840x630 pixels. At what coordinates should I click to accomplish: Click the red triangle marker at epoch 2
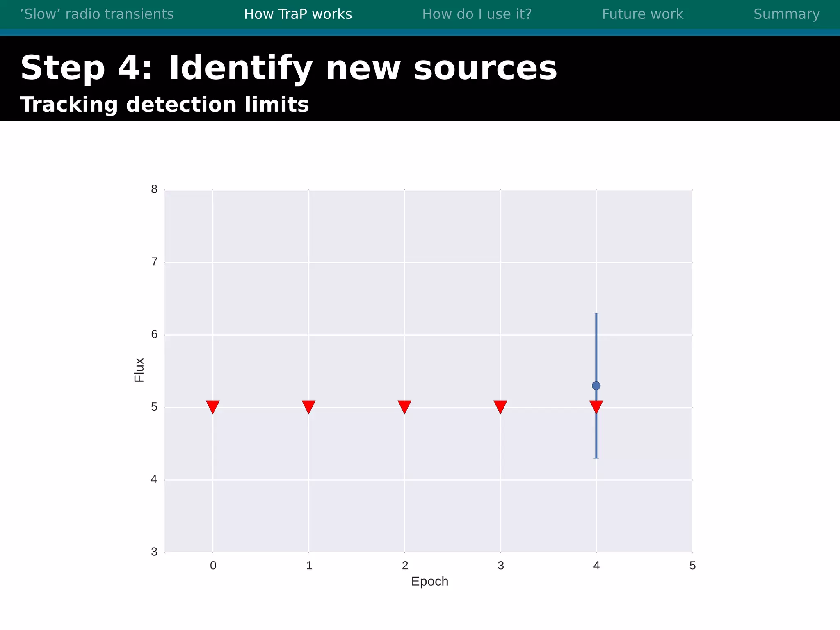click(404, 407)
